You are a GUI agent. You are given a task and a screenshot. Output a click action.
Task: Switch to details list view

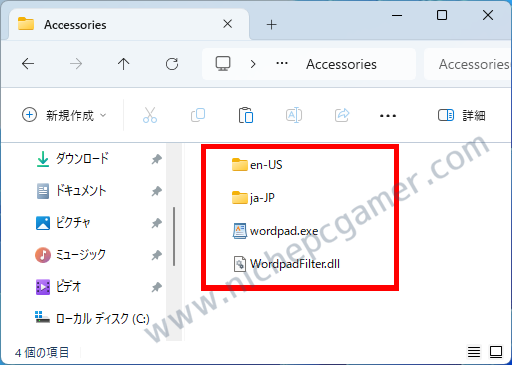click(474, 352)
